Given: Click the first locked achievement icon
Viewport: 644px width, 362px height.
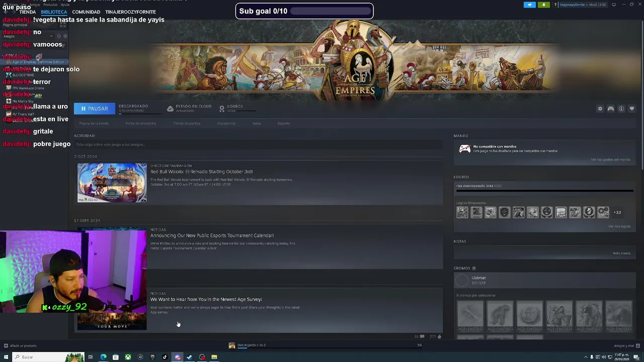Looking at the screenshot, I should point(462,212).
